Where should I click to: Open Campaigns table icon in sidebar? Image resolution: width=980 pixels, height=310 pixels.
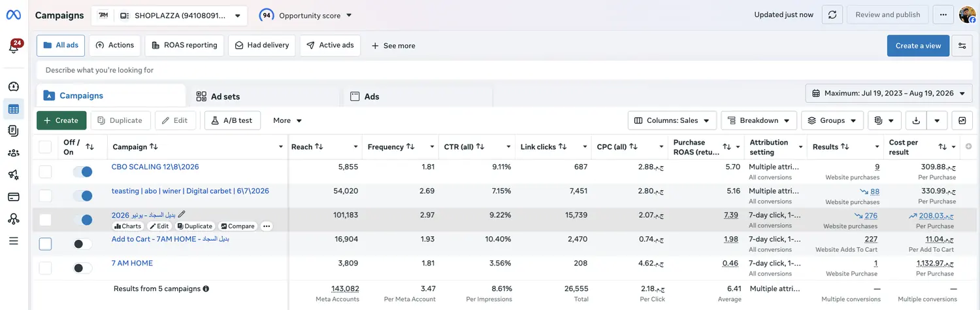click(13, 109)
